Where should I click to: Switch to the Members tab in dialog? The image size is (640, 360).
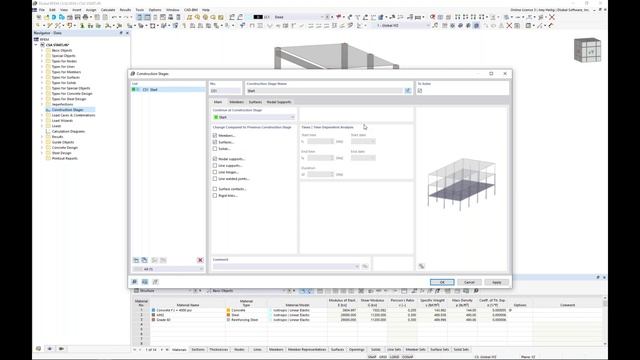(236, 102)
